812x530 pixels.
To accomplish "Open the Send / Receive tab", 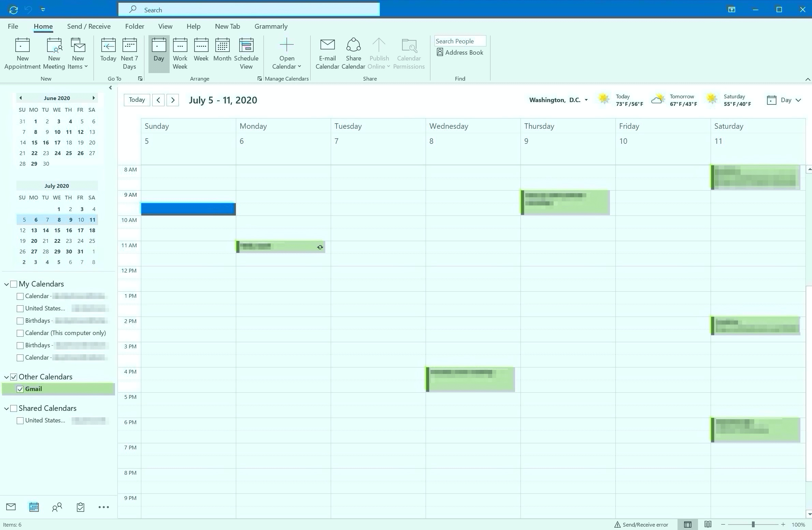I will [x=89, y=26].
